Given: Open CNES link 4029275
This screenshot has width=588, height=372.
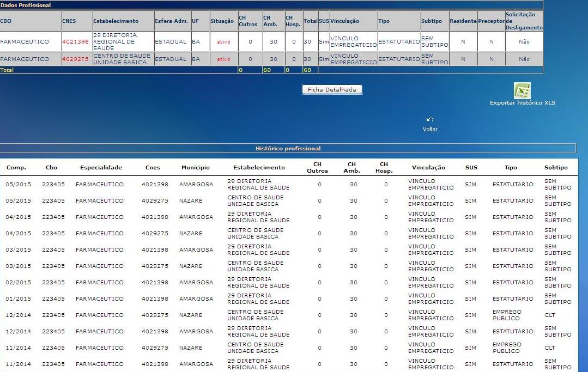Looking at the screenshot, I should coord(75,59).
